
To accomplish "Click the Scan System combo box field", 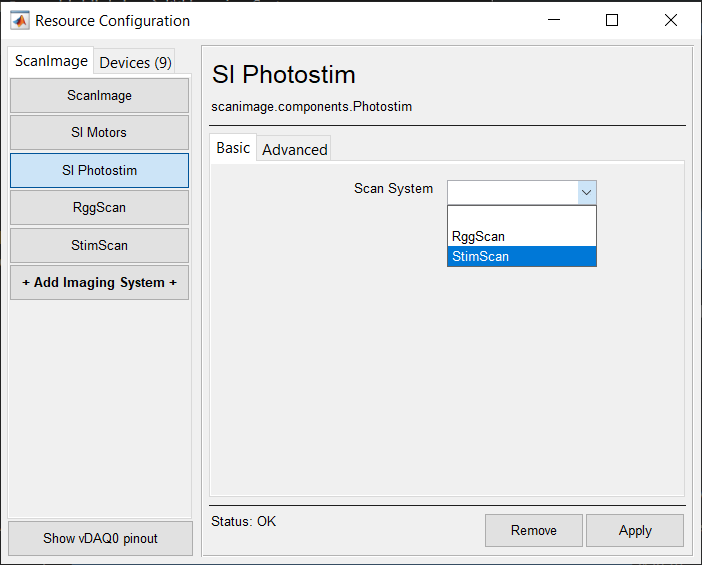I will pos(522,193).
